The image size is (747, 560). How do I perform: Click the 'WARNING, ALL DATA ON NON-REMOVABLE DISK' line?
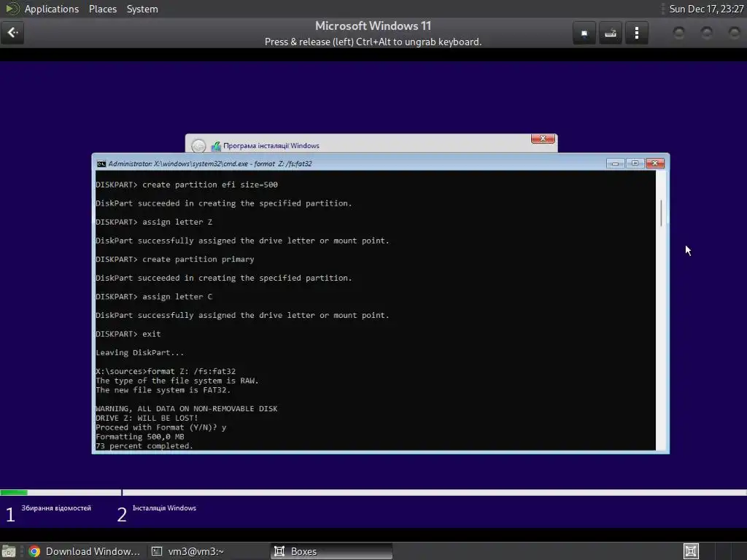(186, 408)
